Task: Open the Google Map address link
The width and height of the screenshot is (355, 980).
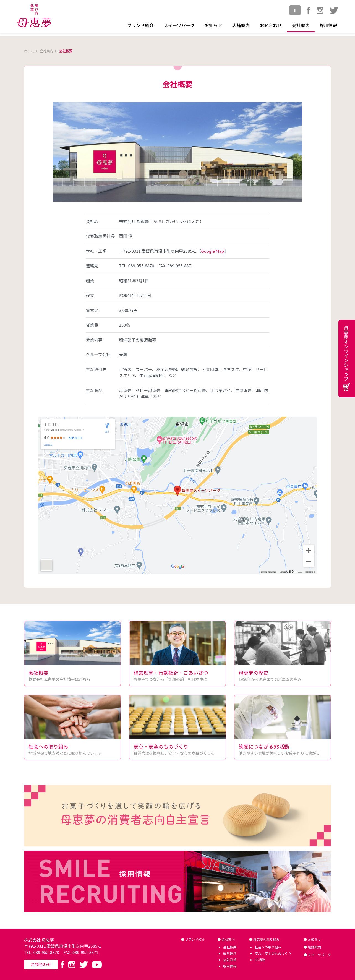Action: [x=212, y=251]
